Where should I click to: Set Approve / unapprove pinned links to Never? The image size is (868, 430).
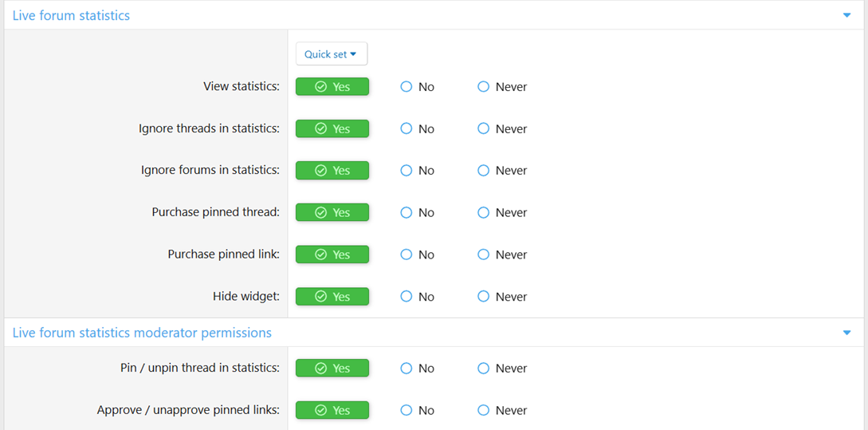pyautogui.click(x=484, y=410)
